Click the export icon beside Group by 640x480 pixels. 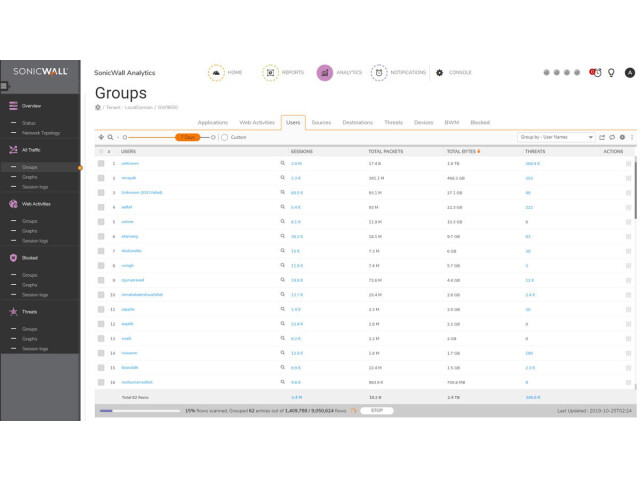coord(602,137)
